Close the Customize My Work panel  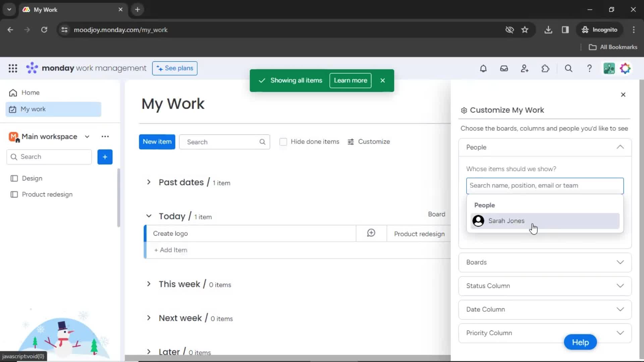[x=623, y=95]
